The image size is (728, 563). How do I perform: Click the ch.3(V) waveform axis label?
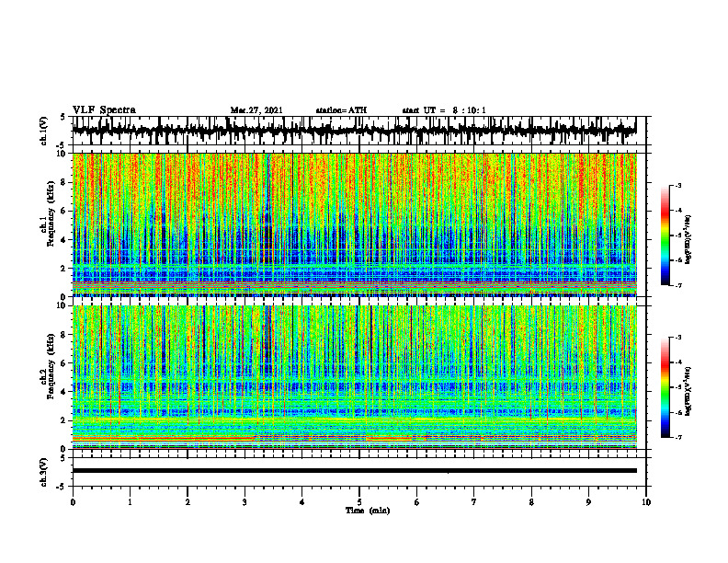[44, 472]
